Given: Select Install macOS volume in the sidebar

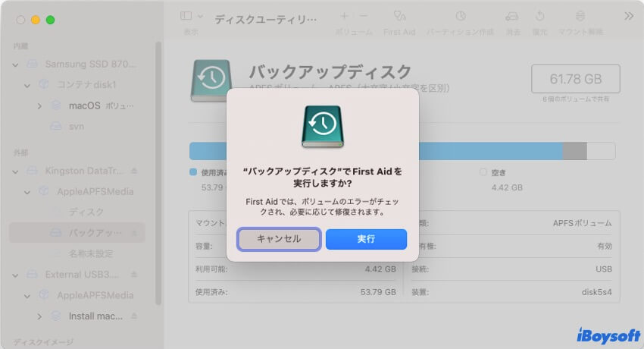Looking at the screenshot, I should 95,316.
